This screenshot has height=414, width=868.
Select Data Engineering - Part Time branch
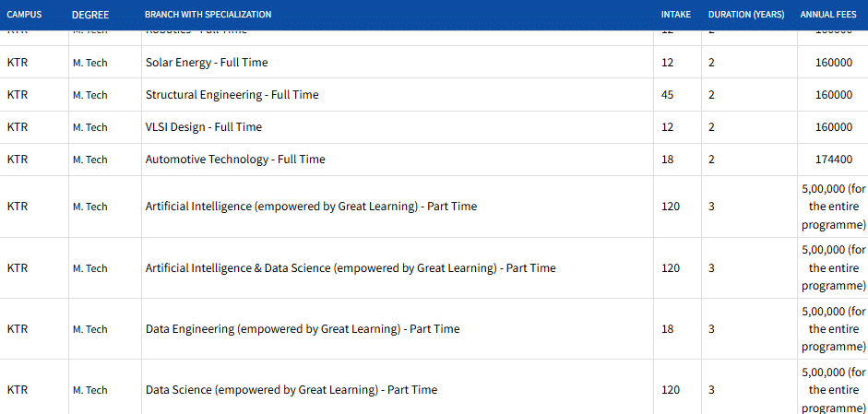click(303, 329)
